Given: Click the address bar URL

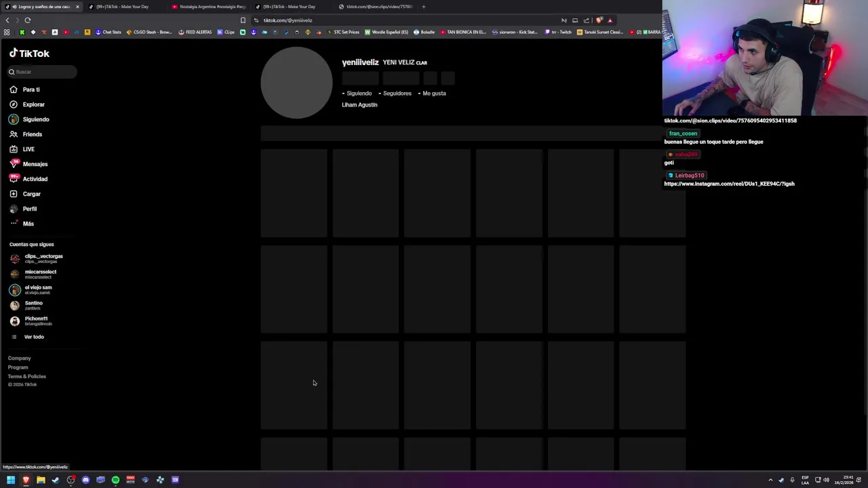Looking at the screenshot, I should pos(288,20).
